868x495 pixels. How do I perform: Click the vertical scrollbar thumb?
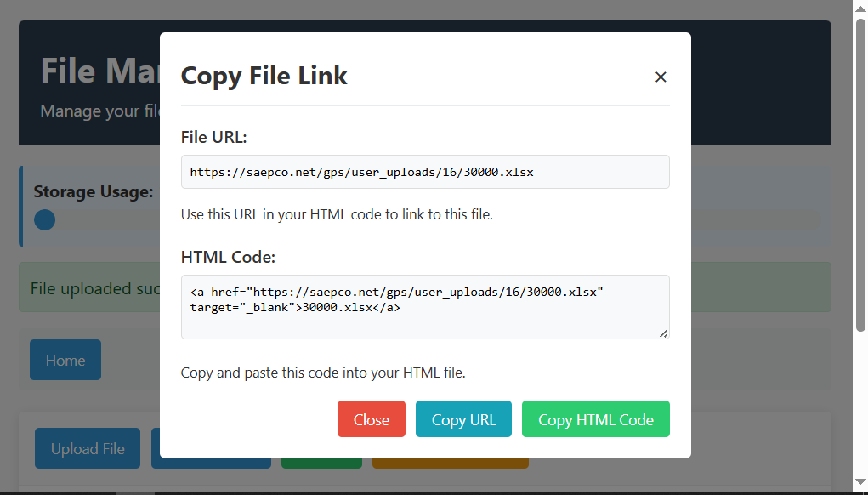point(860,170)
